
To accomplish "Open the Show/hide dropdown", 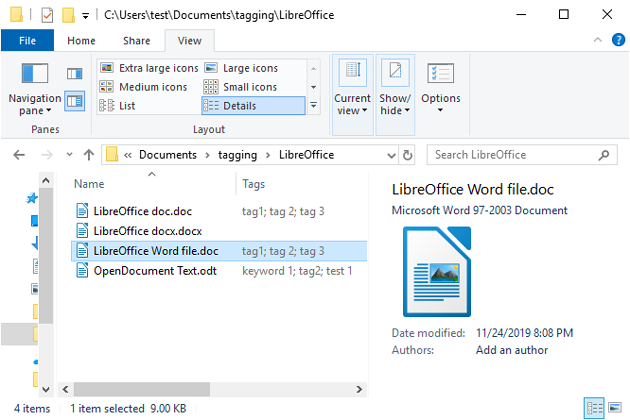I will (395, 95).
